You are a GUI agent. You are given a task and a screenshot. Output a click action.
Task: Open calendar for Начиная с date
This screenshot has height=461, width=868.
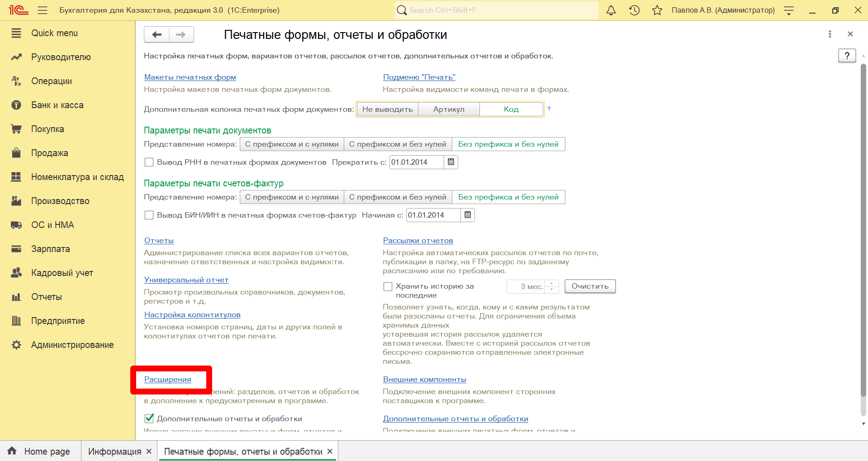click(x=468, y=215)
